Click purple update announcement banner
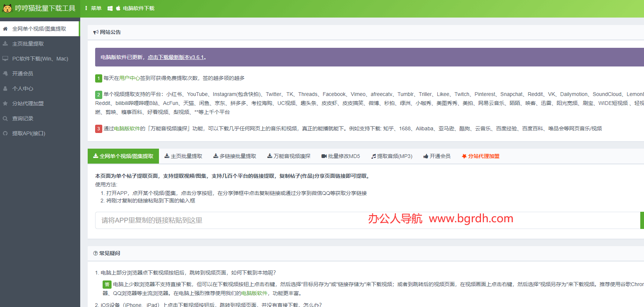 pos(369,57)
